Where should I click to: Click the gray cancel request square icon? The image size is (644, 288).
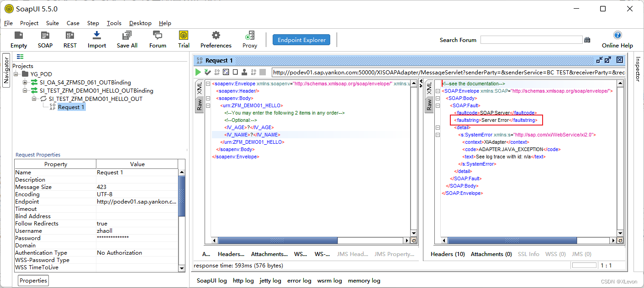point(263,72)
